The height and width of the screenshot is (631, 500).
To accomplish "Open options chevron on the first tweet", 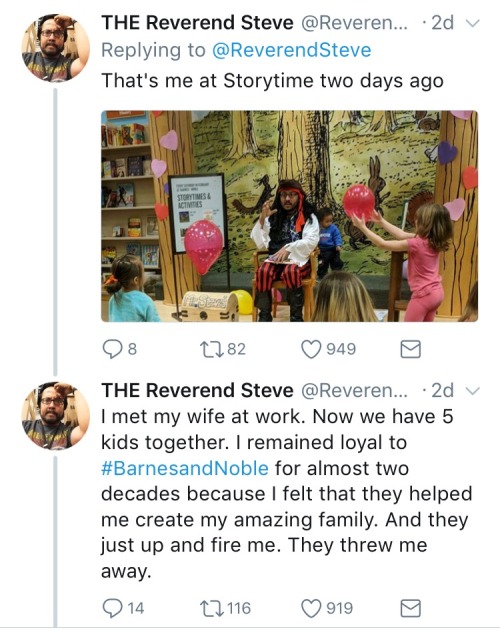I will coord(473,23).
